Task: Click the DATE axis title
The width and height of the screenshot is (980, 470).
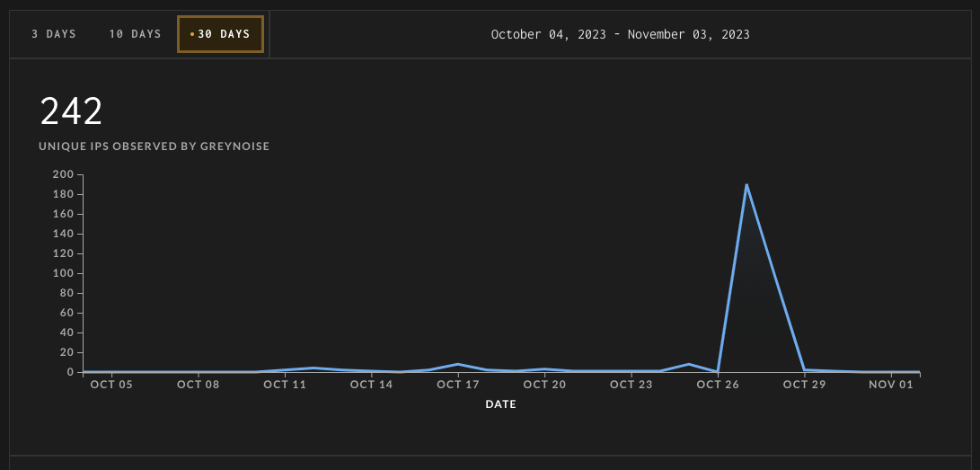Action: (x=500, y=404)
